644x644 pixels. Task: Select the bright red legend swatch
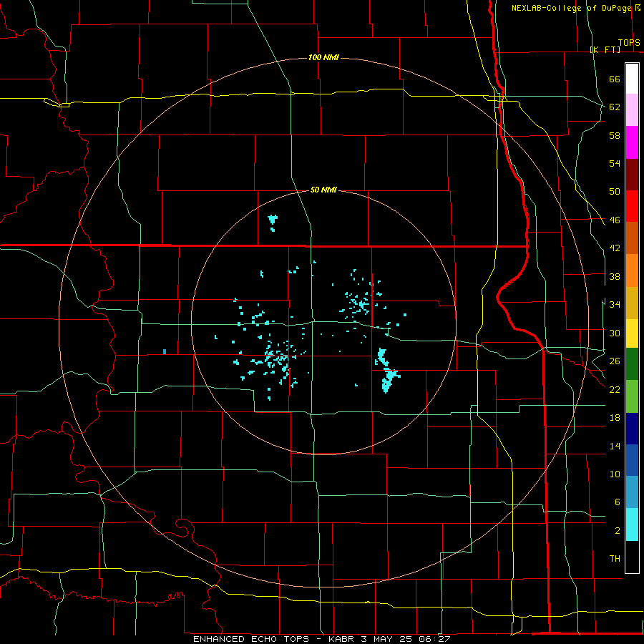[x=632, y=206]
